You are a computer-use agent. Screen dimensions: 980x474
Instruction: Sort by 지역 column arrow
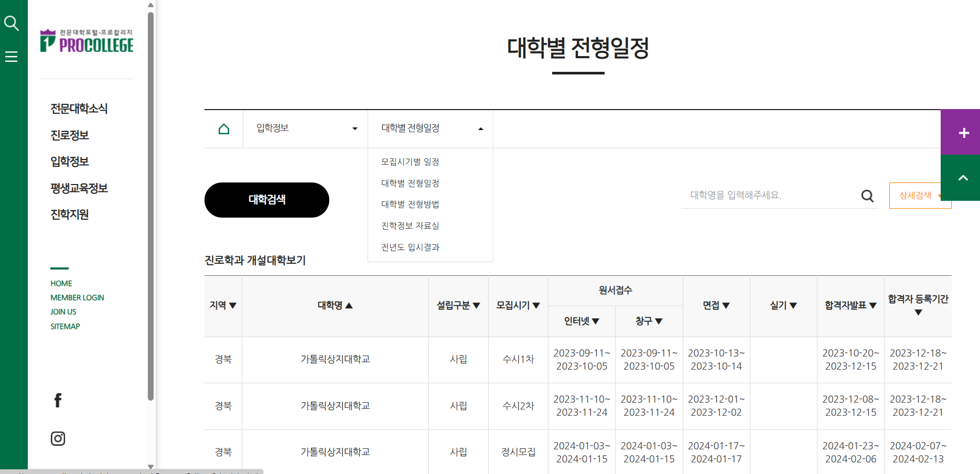[233, 306]
